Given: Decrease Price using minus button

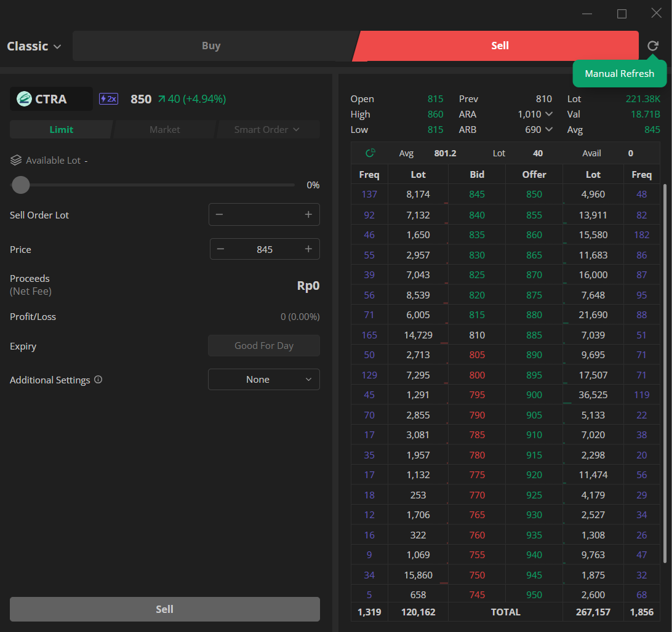Looking at the screenshot, I should click(221, 249).
